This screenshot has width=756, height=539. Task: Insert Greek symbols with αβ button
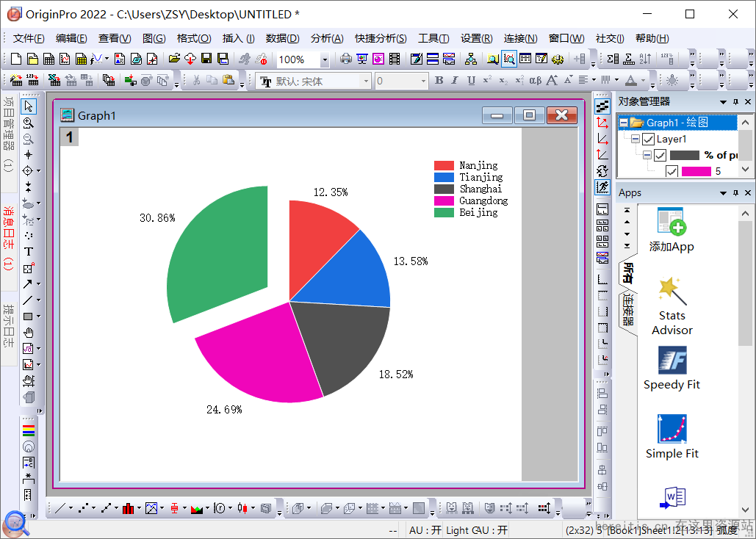(x=535, y=81)
